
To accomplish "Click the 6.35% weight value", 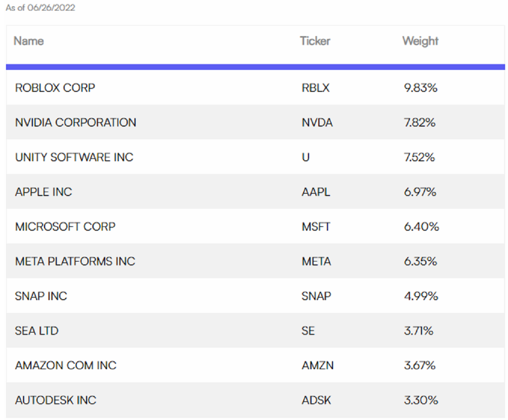I will (420, 261).
